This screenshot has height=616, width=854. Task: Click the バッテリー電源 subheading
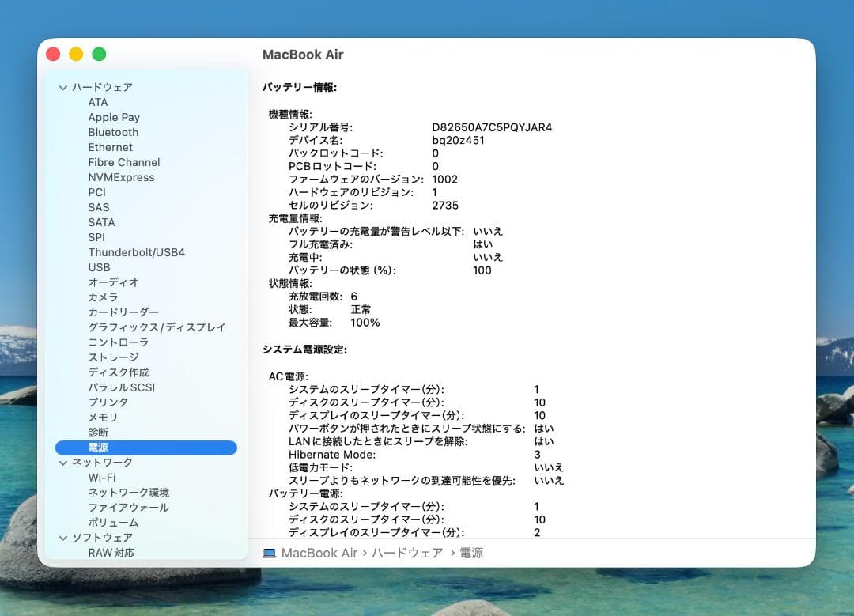click(x=305, y=493)
